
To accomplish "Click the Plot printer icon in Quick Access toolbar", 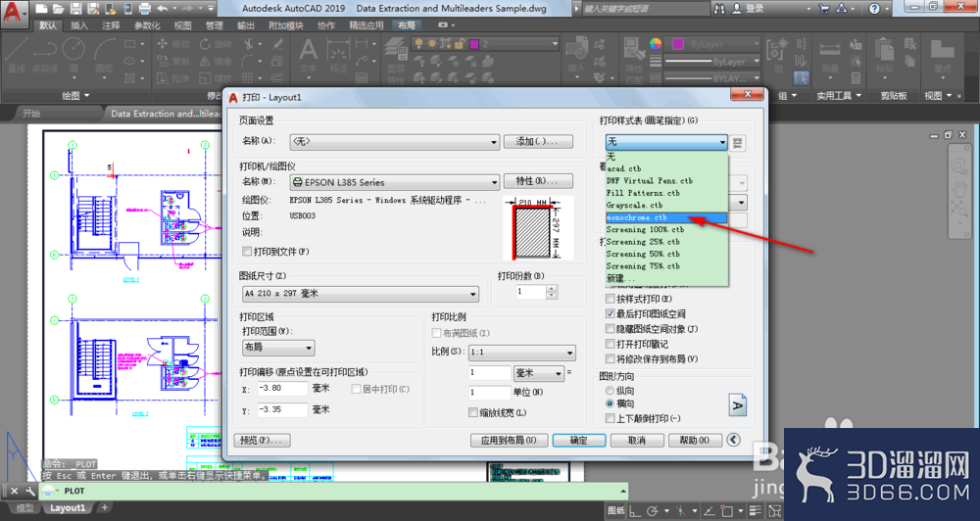I will (x=144, y=9).
